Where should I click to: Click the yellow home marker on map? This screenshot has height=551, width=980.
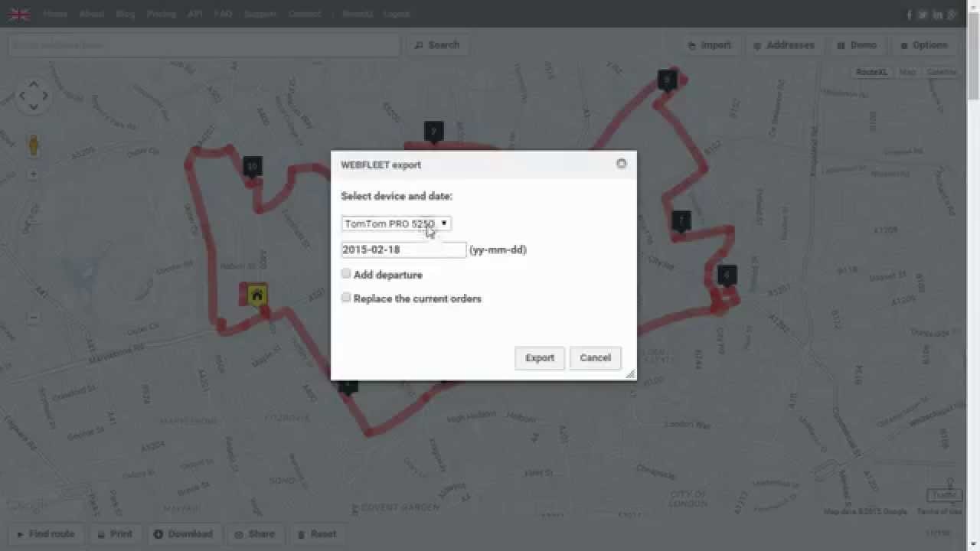(257, 295)
